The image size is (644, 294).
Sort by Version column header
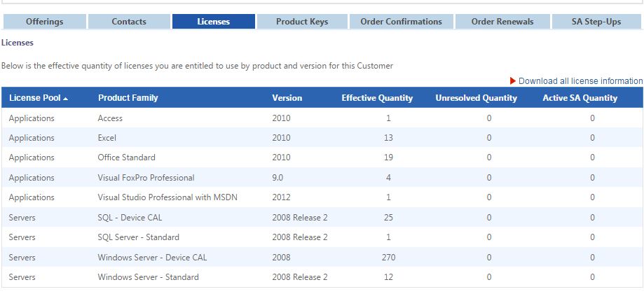(x=287, y=98)
